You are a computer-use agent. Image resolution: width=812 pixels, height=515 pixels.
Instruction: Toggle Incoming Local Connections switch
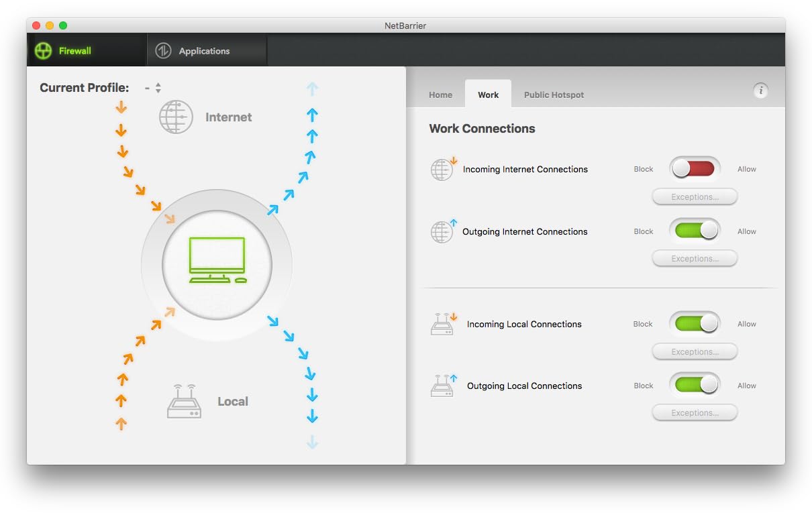pos(695,324)
